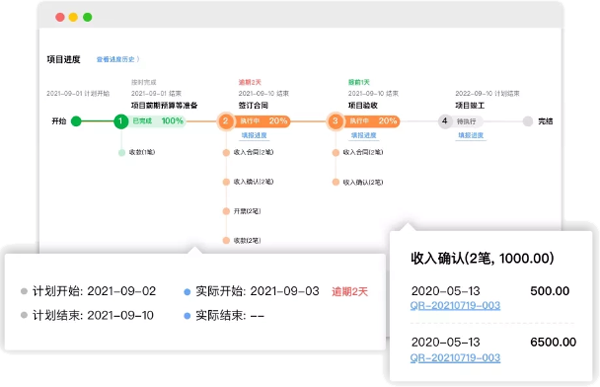Click the 项目进度 heading
This screenshot has height=387, width=600.
tap(64, 59)
